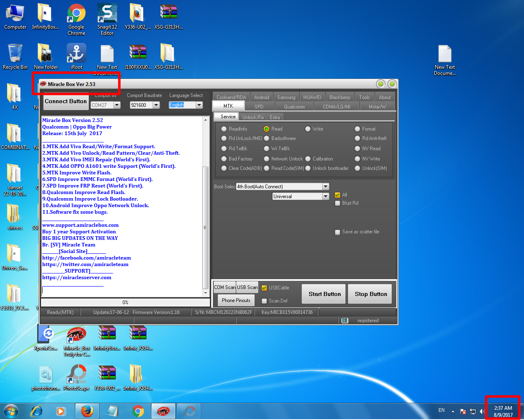Open the Phone Pinouts button
This screenshot has height=420, width=524.
click(x=236, y=300)
